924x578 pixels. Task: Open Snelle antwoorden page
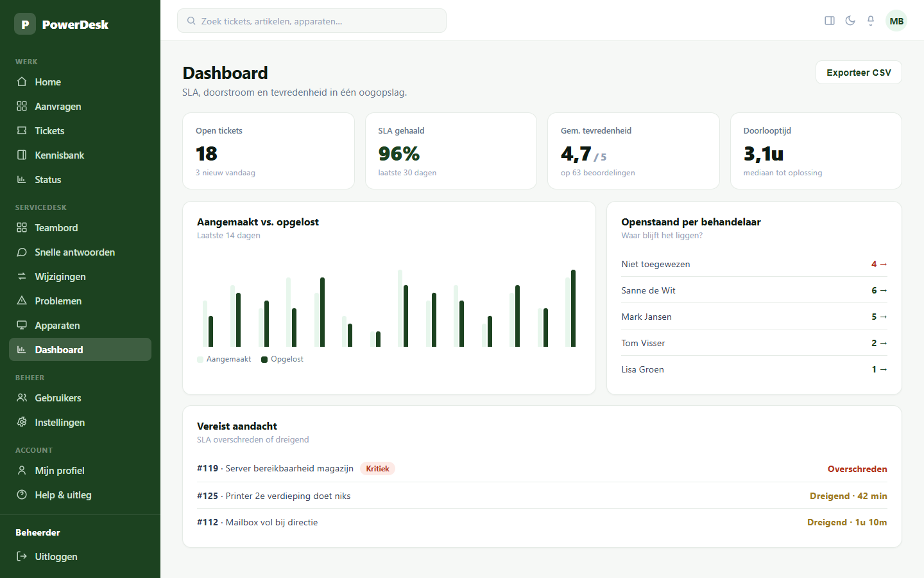80,252
